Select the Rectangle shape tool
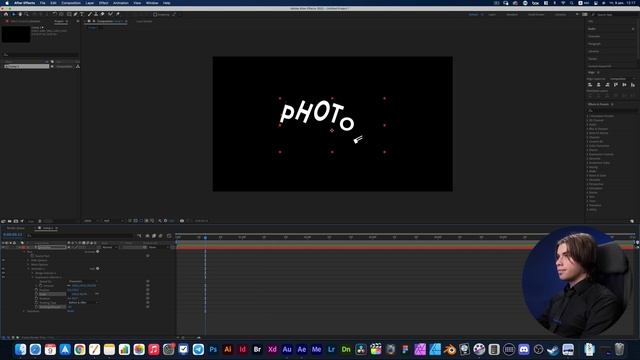 point(69,14)
